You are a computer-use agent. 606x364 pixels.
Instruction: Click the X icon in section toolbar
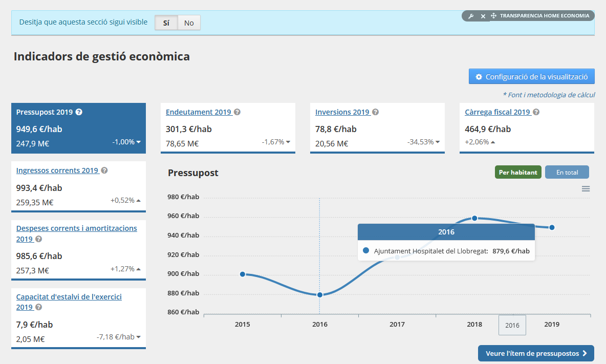483,16
